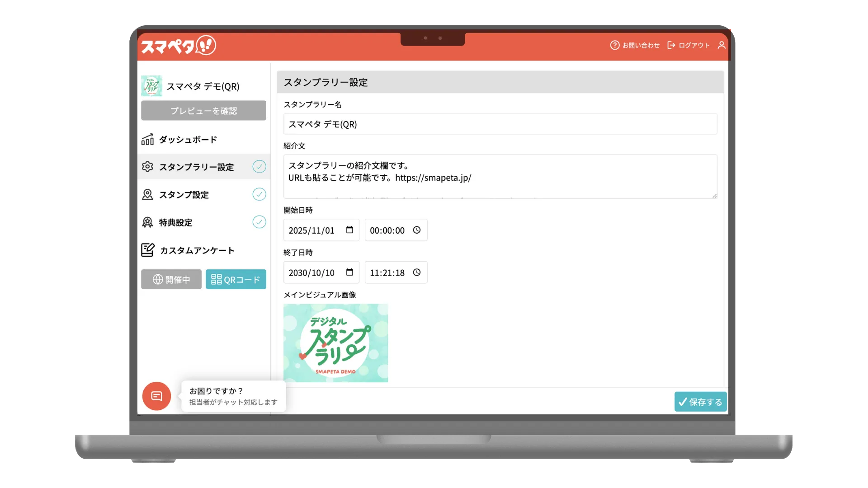Click the デジタルスタンプラリー main visual image
868x488 pixels.
[x=335, y=343]
